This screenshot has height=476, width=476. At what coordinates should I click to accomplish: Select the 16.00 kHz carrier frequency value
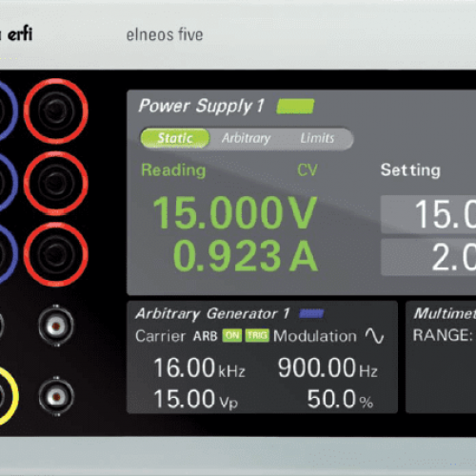(x=200, y=367)
